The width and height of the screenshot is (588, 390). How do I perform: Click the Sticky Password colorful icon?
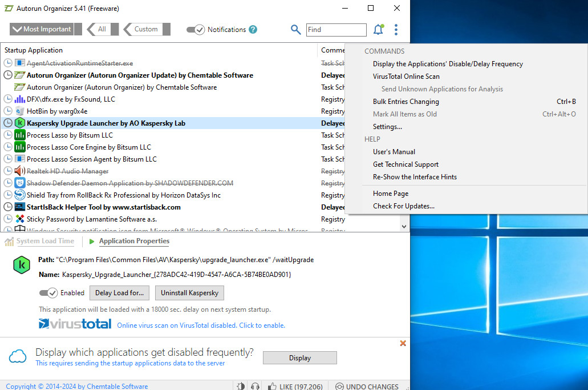point(20,219)
